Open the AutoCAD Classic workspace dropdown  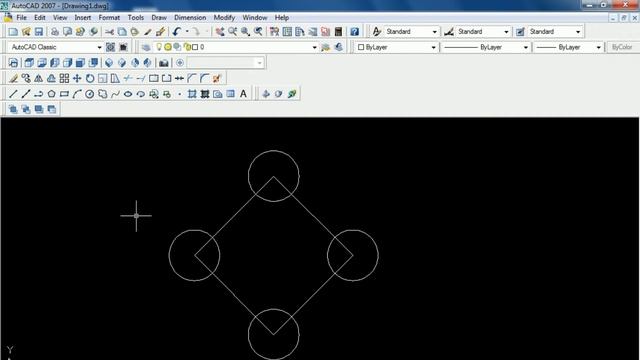click(x=99, y=47)
